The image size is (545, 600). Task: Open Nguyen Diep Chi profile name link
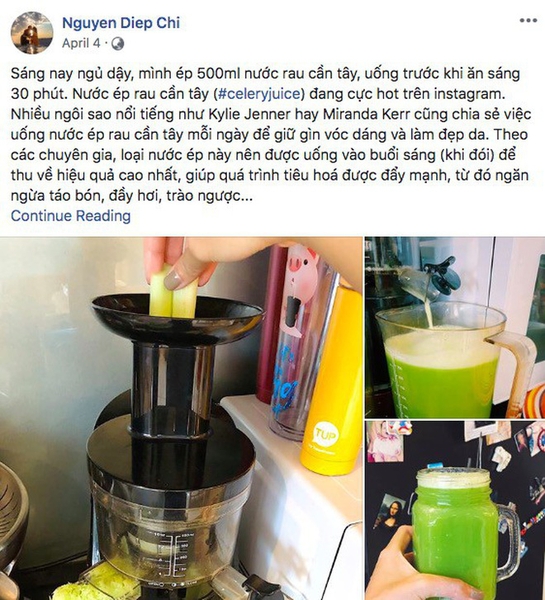pos(121,23)
